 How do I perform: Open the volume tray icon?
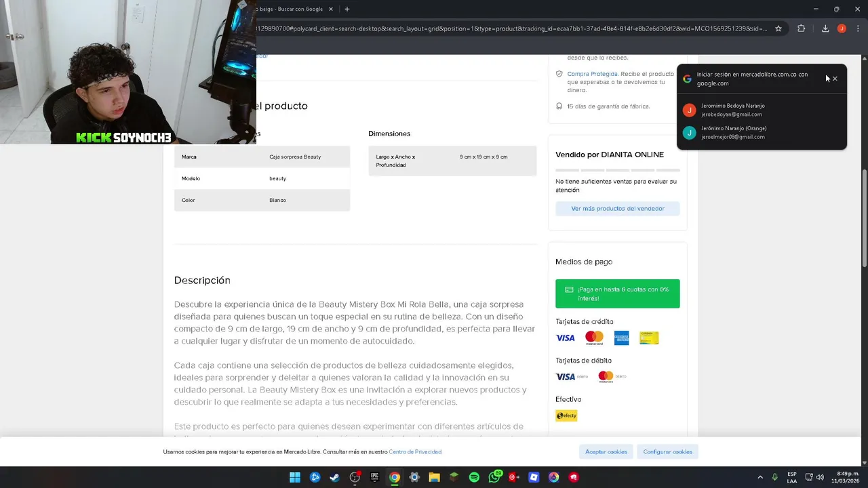pos(820,477)
